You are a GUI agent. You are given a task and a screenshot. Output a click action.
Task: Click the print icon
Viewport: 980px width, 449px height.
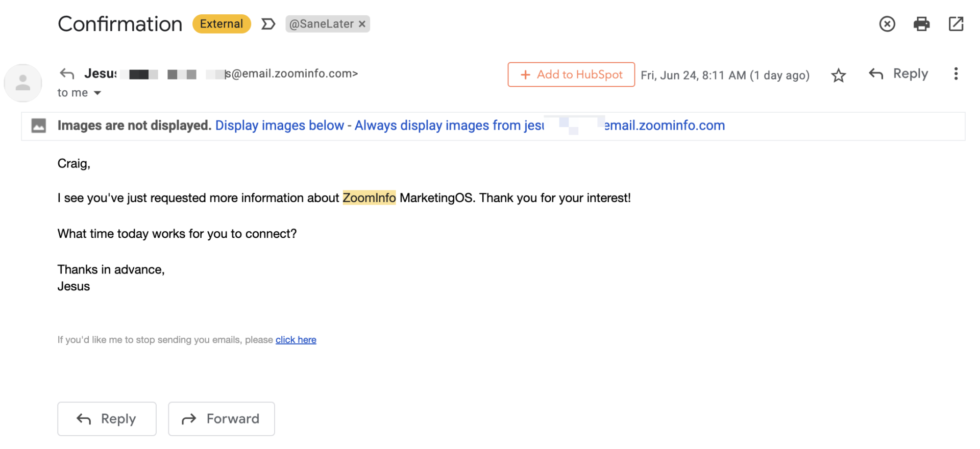click(x=921, y=24)
